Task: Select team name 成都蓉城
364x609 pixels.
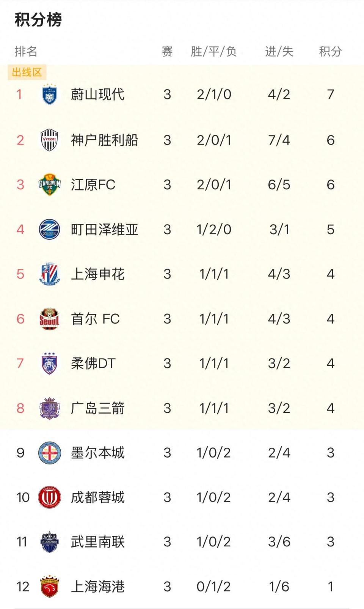Action: [x=97, y=497]
